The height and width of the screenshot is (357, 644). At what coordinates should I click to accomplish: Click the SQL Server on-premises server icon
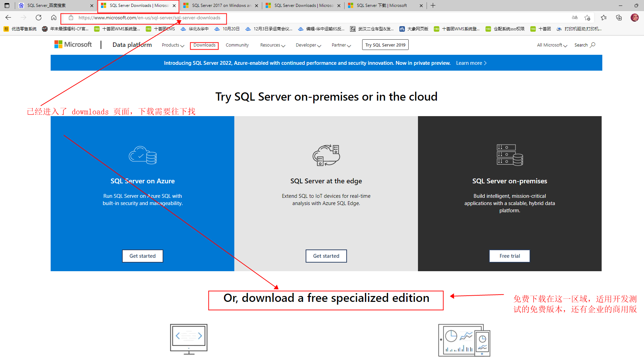pos(510,155)
